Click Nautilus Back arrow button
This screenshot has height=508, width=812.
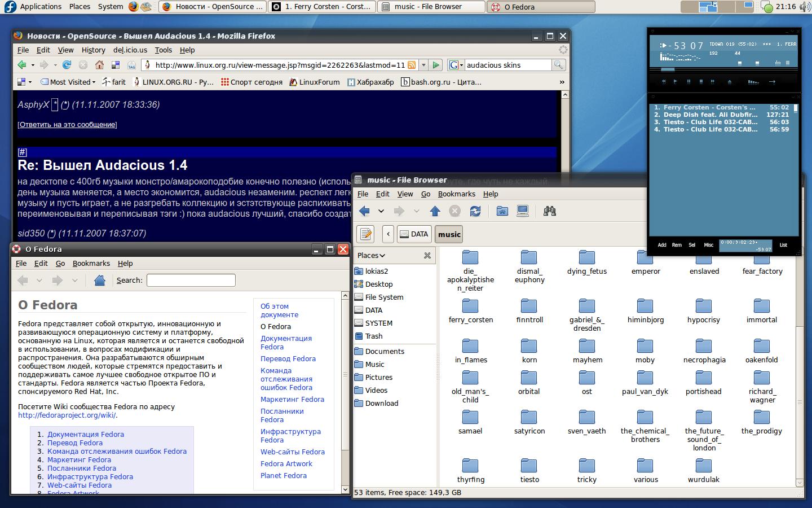(x=365, y=211)
